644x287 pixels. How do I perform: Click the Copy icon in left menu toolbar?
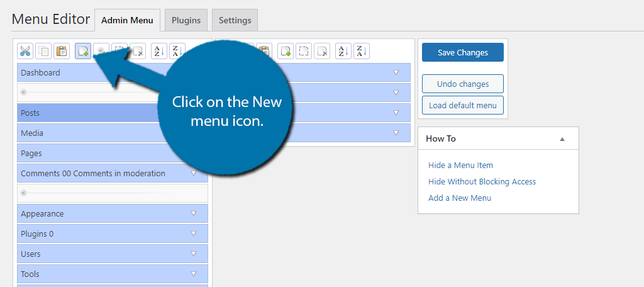(x=43, y=51)
